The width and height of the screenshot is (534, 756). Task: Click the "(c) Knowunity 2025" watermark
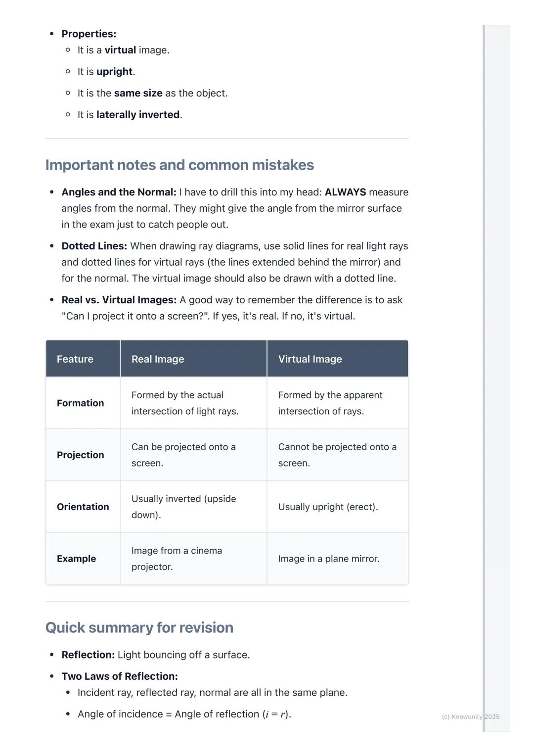(470, 716)
